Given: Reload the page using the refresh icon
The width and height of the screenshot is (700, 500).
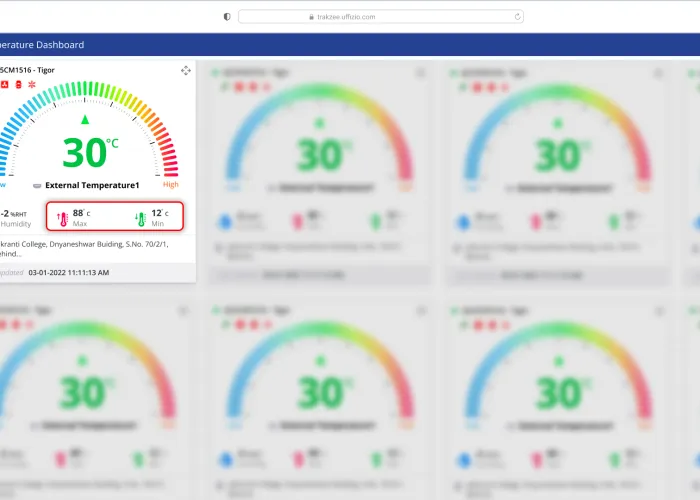Looking at the screenshot, I should tap(517, 16).
